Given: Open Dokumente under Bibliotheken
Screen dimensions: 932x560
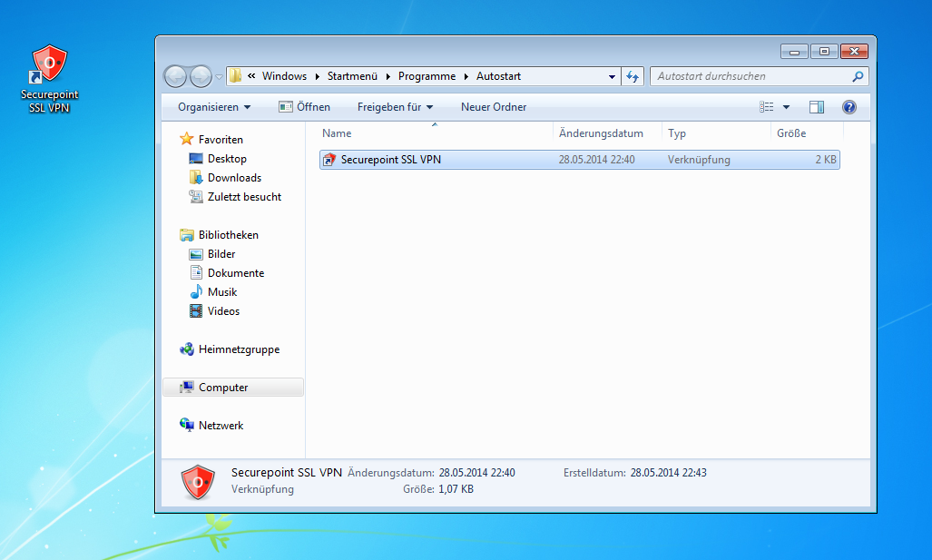Looking at the screenshot, I should (x=236, y=273).
